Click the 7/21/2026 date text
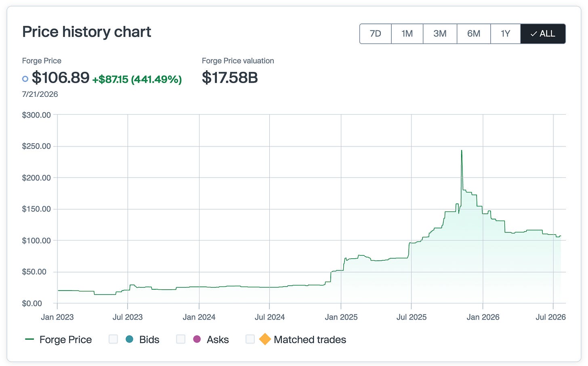This screenshot has width=588, height=366. [x=40, y=94]
